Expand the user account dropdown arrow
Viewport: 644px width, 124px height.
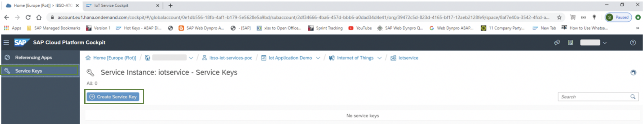click(605, 43)
